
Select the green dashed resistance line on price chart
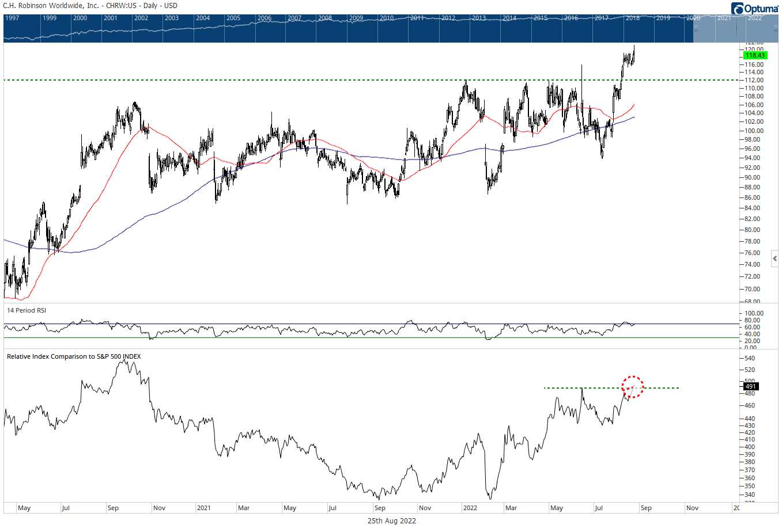(371, 80)
